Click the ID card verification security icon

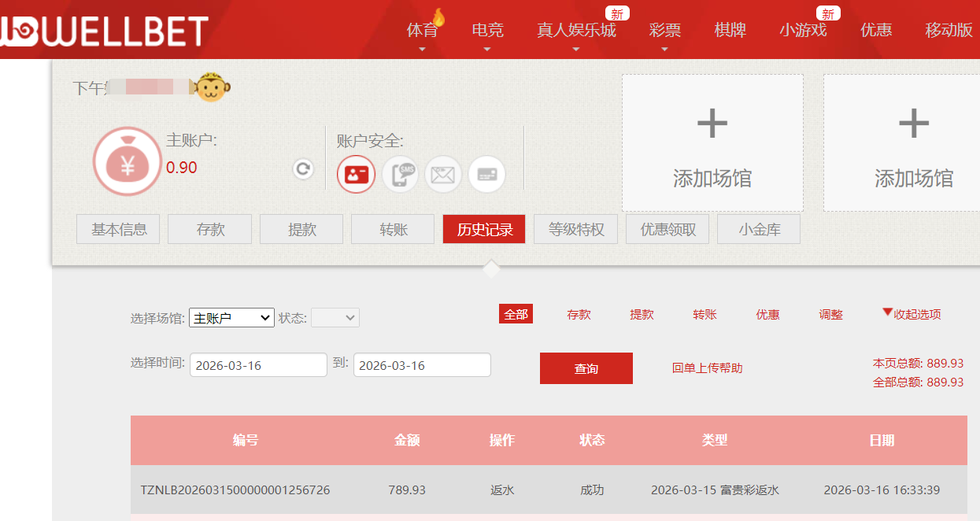356,174
